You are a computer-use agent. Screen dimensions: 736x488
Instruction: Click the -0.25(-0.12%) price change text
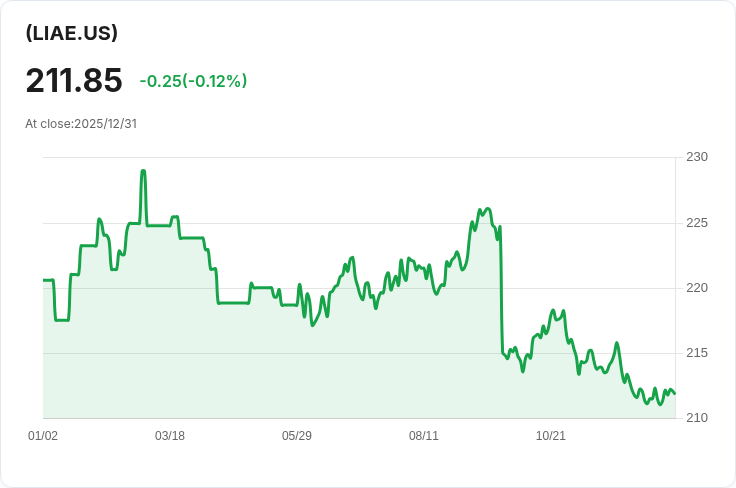193,81
